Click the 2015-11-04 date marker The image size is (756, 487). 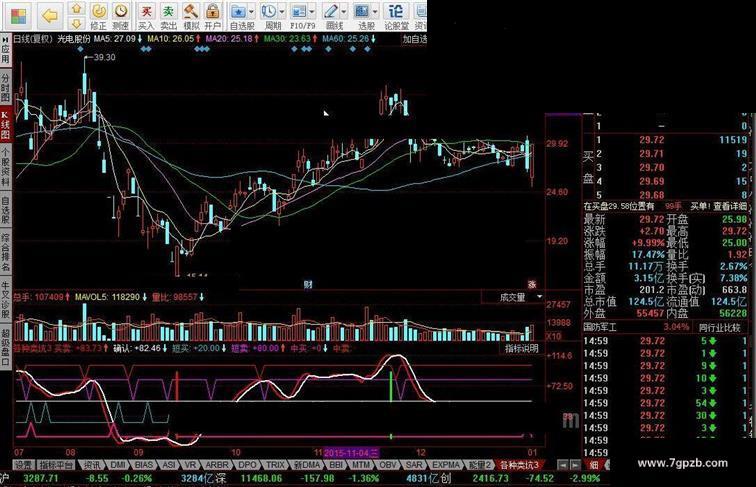pos(351,453)
